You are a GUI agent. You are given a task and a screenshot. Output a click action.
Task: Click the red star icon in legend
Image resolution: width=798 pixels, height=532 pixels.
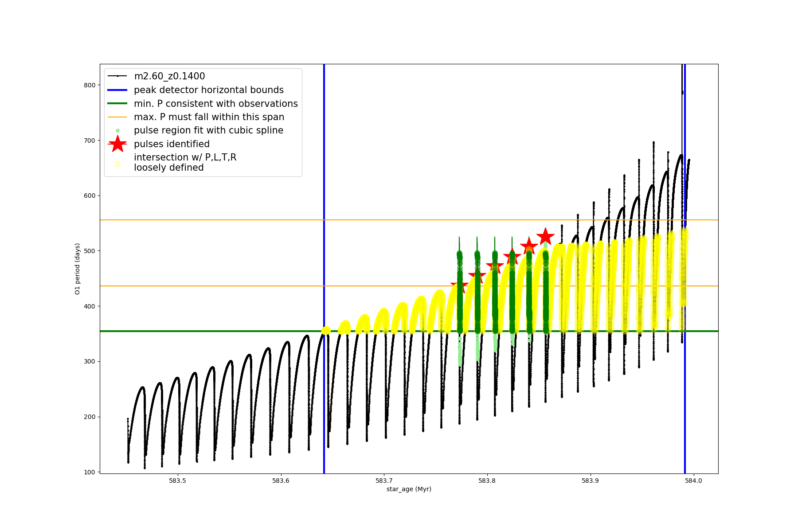click(117, 144)
